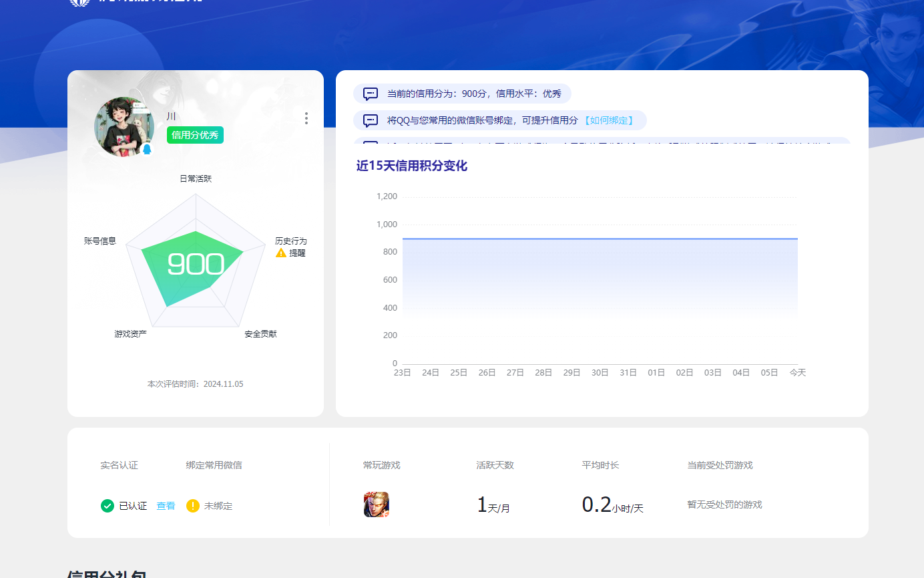This screenshot has height=578, width=924.
Task: Click the 未绑定 WeChat status text
Action: pyautogui.click(x=218, y=506)
